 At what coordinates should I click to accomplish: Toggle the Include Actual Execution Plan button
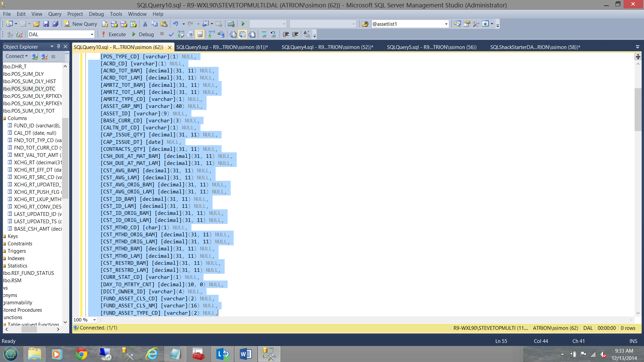211,34
